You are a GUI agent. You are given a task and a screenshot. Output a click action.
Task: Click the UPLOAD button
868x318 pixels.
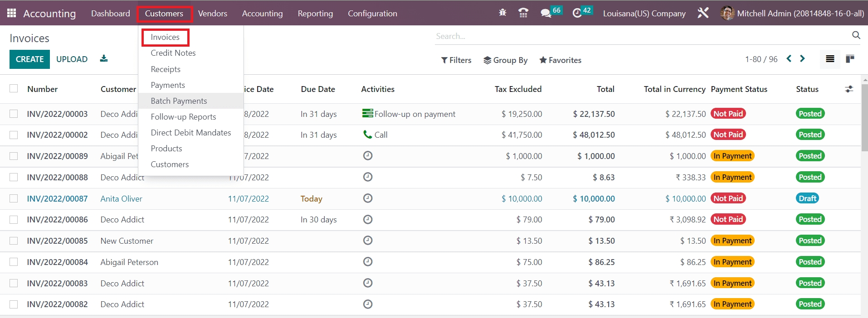pos(72,59)
